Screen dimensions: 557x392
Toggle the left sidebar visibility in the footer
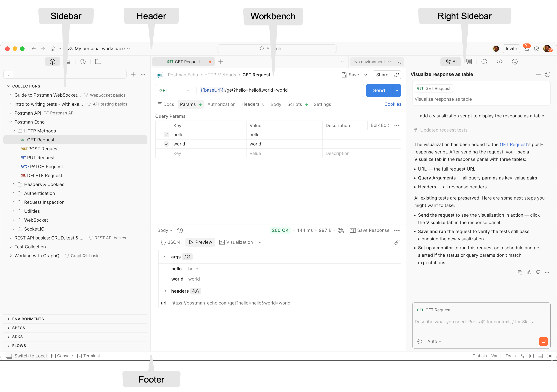pyautogui.click(x=531, y=356)
